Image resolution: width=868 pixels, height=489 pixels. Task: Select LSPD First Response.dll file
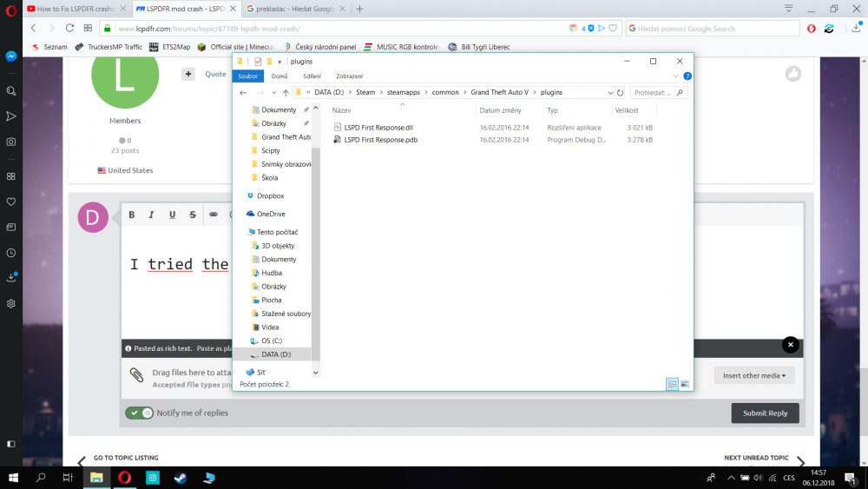point(378,128)
